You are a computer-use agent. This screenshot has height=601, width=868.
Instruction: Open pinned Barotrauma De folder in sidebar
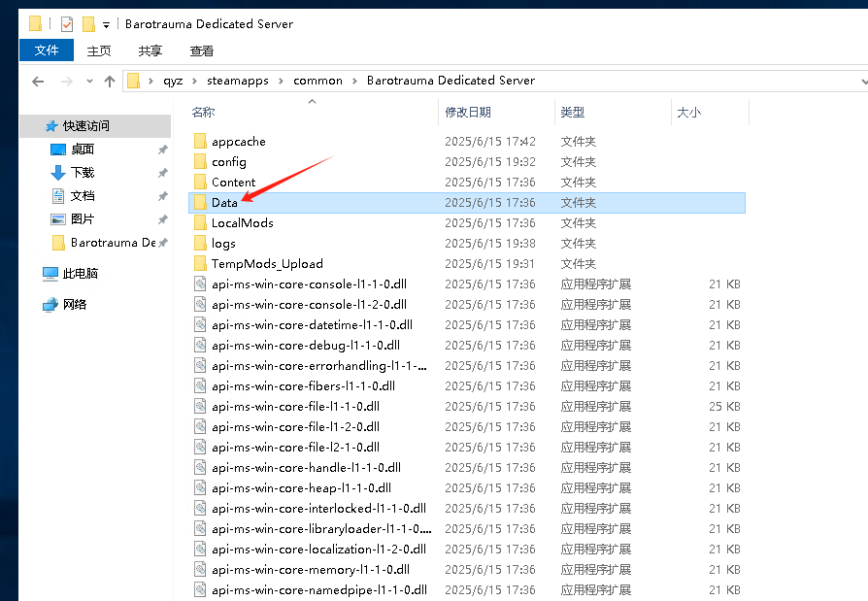[114, 243]
